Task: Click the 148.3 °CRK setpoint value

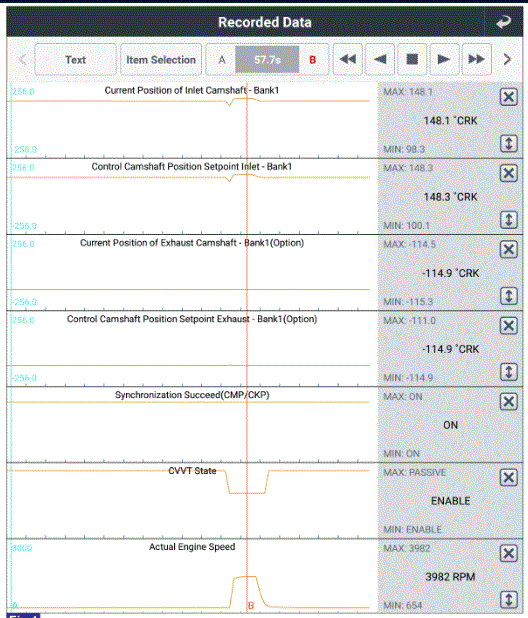Action: coord(450,197)
